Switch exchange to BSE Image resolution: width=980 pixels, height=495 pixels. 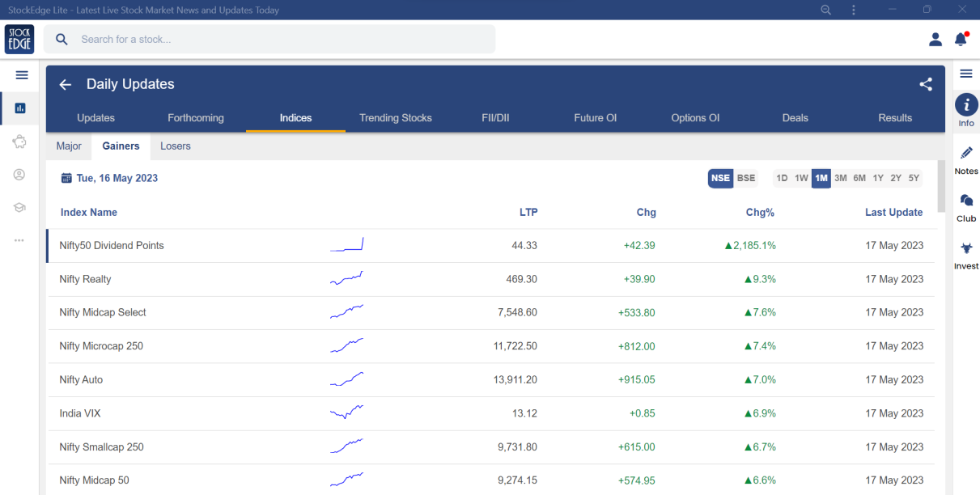tap(745, 178)
